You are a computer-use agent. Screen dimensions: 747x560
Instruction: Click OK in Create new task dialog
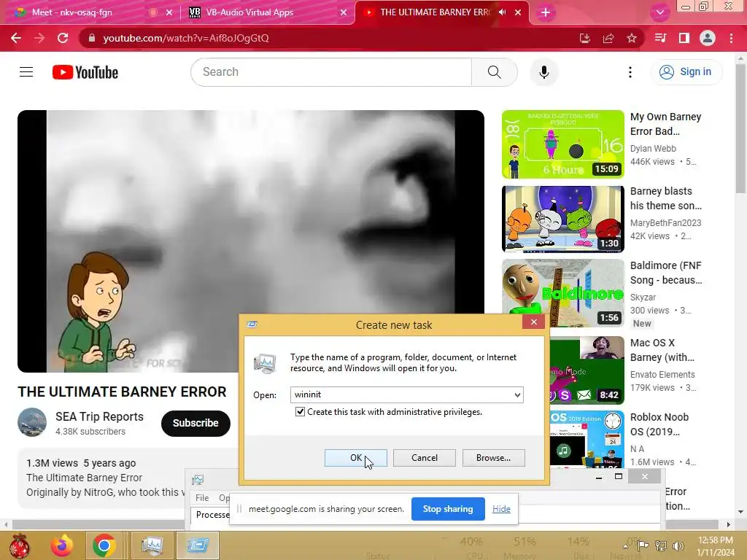[356, 458]
